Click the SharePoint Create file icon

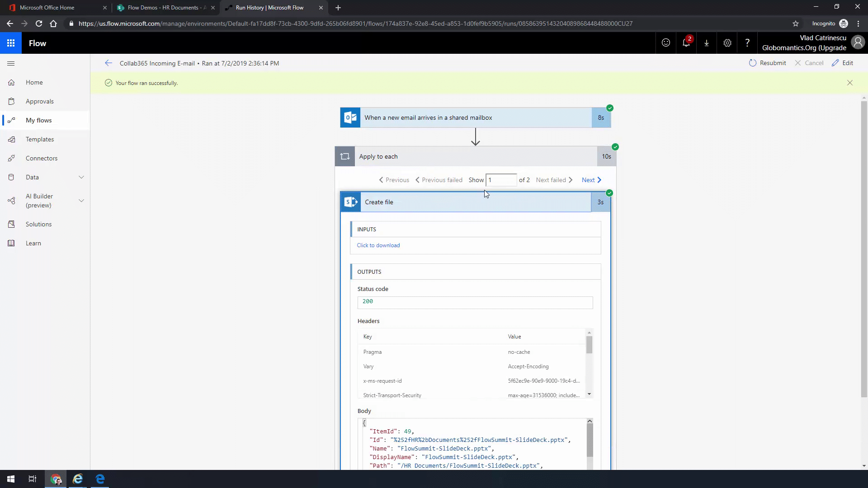coord(351,202)
